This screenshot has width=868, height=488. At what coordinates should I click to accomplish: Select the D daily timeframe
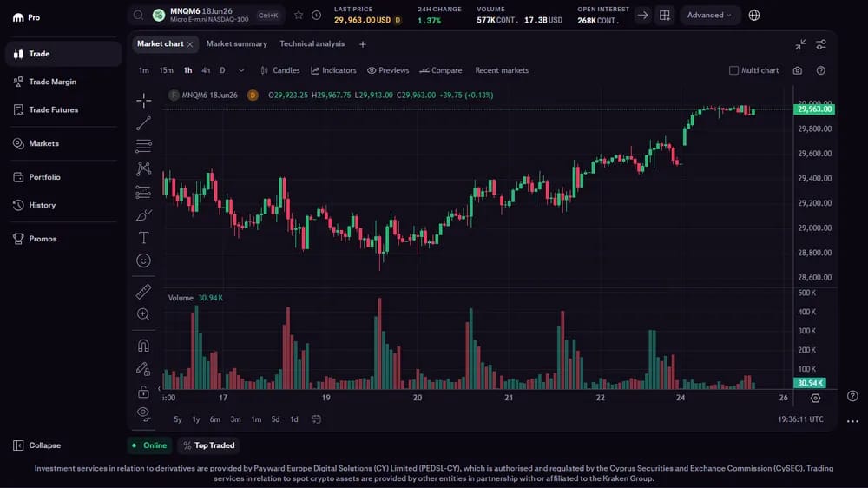pos(222,70)
